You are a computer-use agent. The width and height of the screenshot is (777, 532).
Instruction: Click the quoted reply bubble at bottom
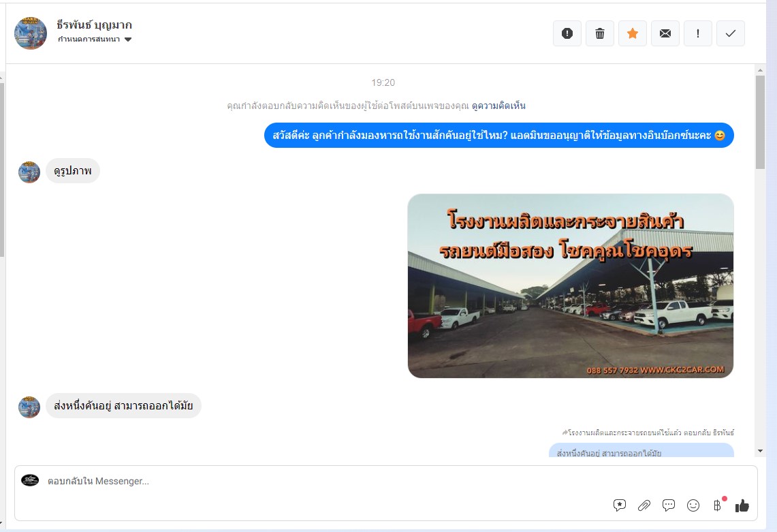click(x=641, y=450)
